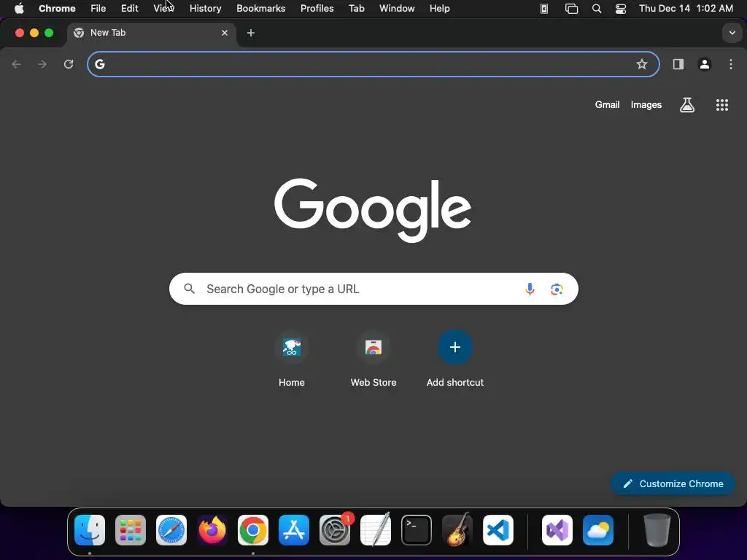The image size is (747, 560).
Task: Open Visual Studio Code from Dock
Action: [498, 530]
